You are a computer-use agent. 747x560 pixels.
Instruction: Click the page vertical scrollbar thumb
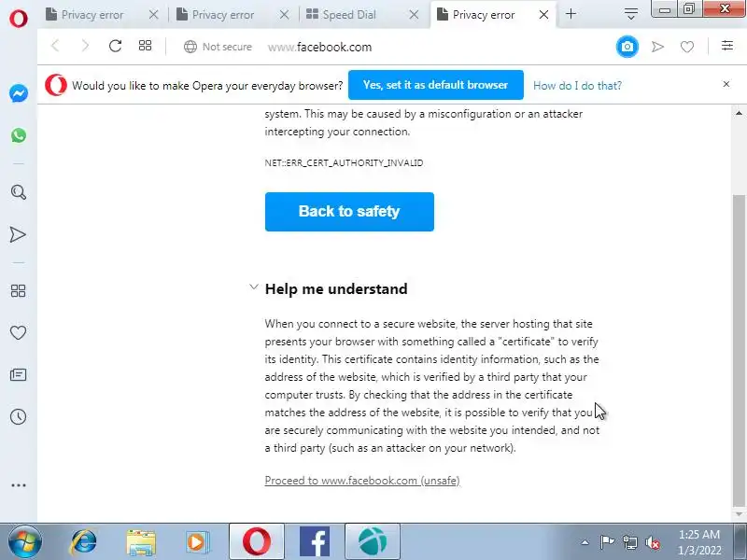739,350
